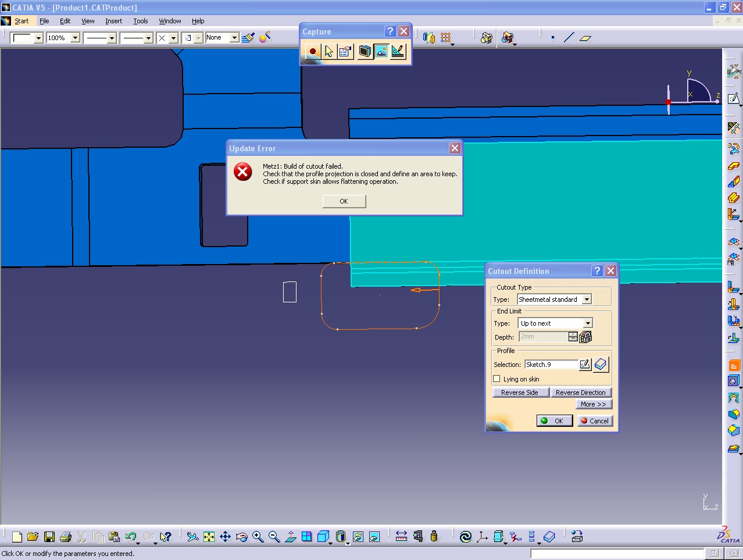Click the Fit All In icon

pyautogui.click(x=209, y=537)
